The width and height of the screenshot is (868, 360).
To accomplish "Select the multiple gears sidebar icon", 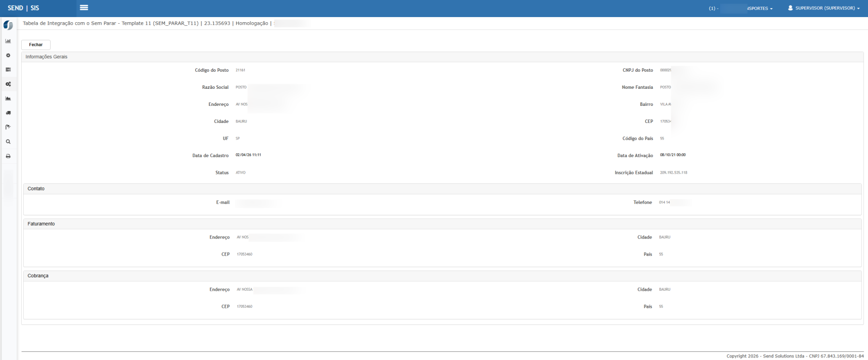I will pyautogui.click(x=8, y=84).
